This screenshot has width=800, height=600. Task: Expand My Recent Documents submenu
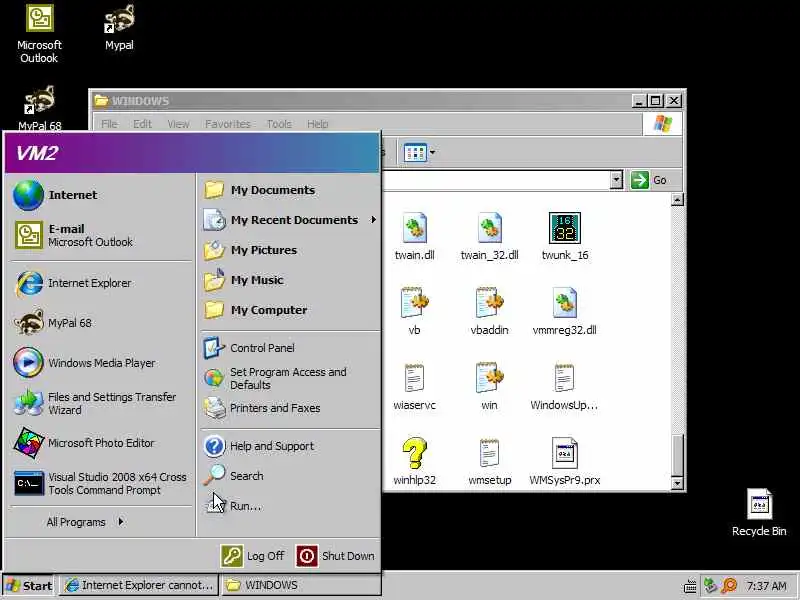(290, 220)
